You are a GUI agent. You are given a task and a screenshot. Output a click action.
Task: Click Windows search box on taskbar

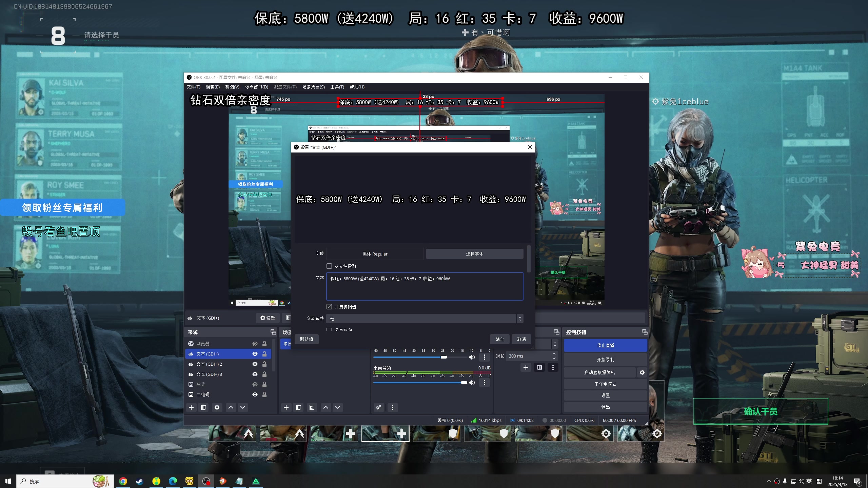65,481
